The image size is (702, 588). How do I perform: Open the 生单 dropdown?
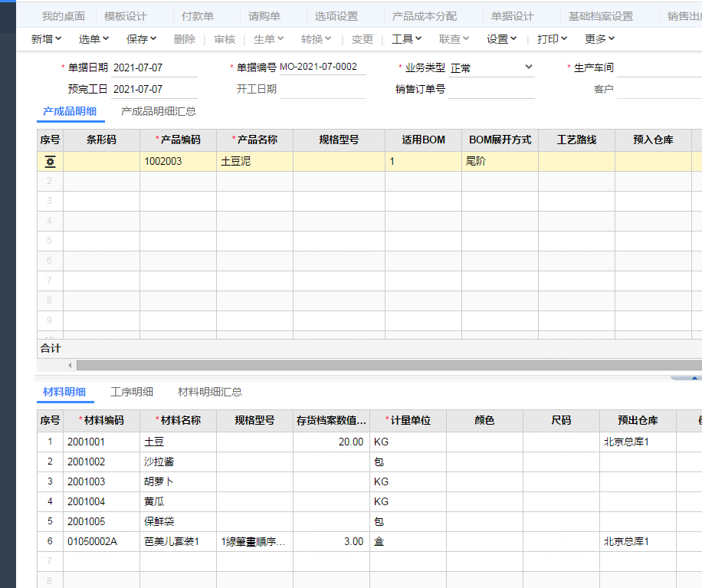click(268, 39)
